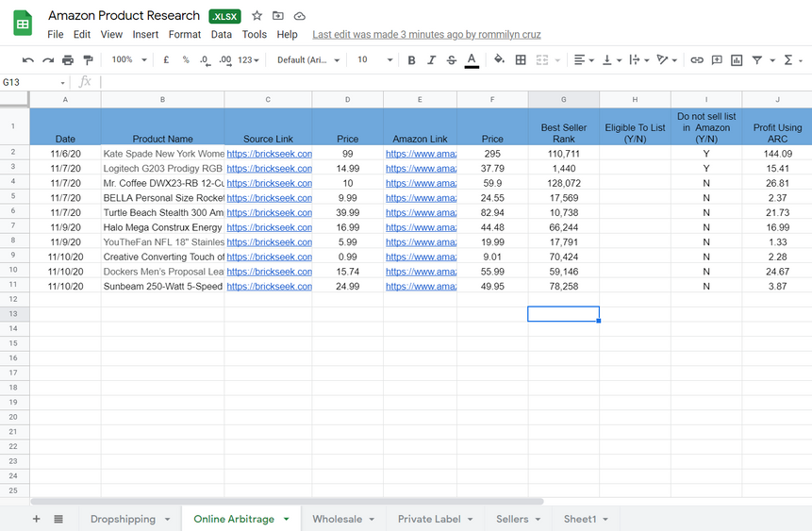
Task: Format as currency with pound icon
Action: (x=166, y=60)
